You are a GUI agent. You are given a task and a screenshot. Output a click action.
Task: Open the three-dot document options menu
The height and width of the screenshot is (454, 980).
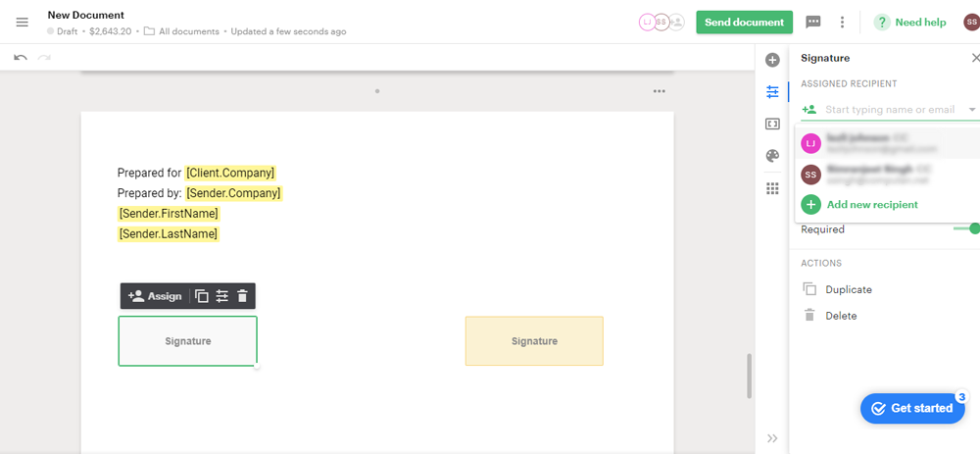[842, 23]
